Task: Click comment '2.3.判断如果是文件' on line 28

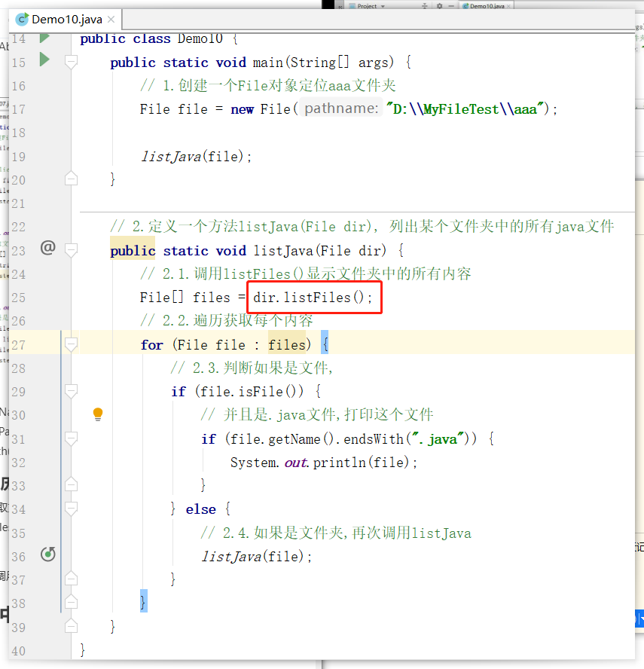Action: (x=252, y=368)
